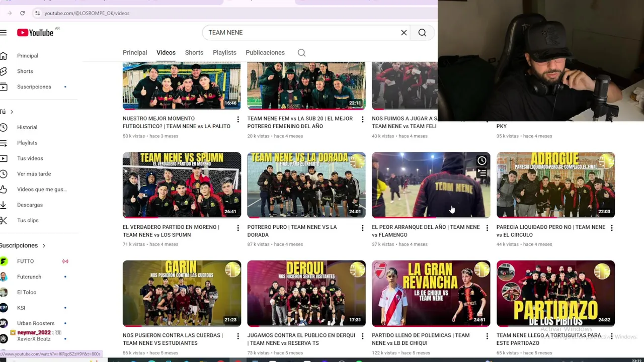The width and height of the screenshot is (644, 362).
Task: Open title TEAM NENE LLEGO A TORTUGUITAS
Action: pyautogui.click(x=549, y=339)
